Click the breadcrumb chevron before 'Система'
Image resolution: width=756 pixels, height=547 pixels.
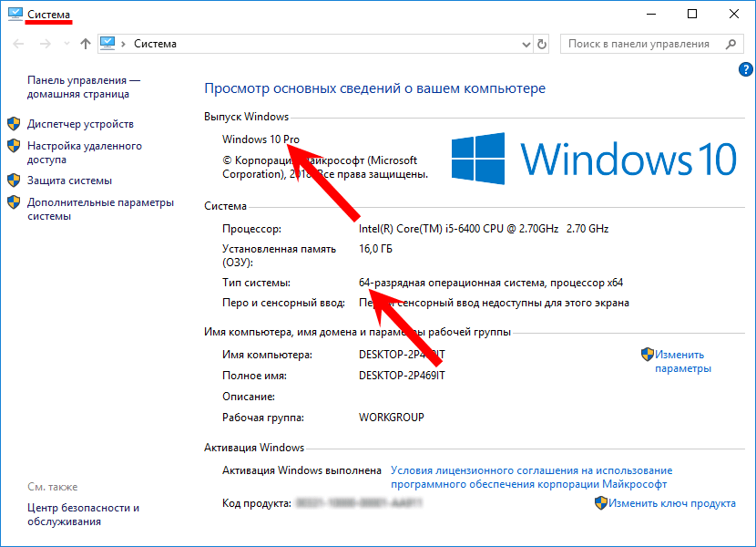pos(124,44)
